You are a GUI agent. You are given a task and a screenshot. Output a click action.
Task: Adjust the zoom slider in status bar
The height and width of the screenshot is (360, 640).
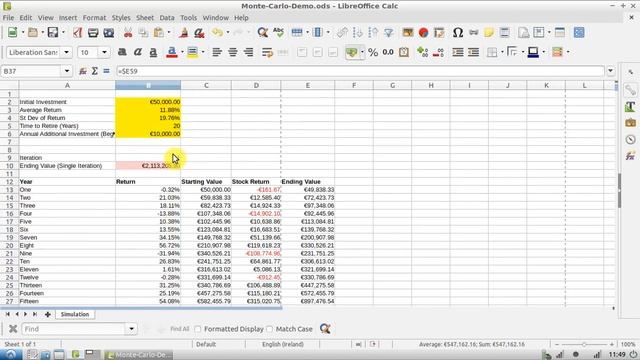(584, 344)
